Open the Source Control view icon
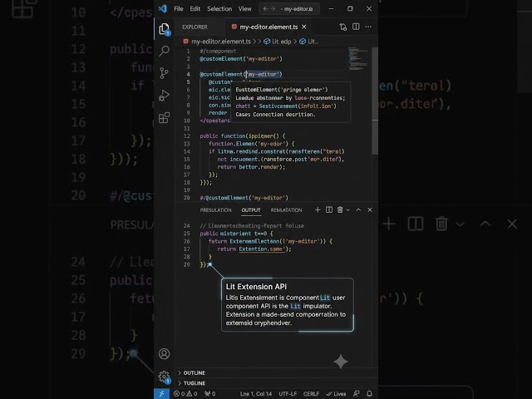Viewport: 532px width, 399px height. click(x=165, y=73)
